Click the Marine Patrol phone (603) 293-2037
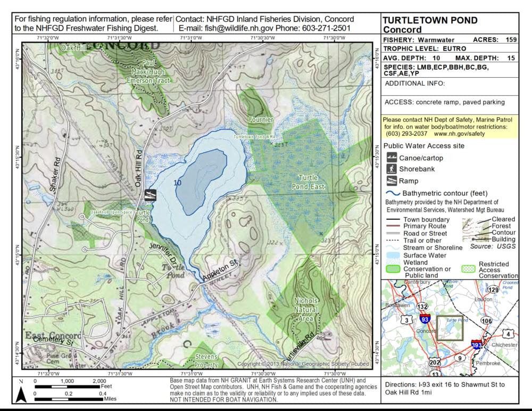The height and width of the screenshot is (411, 532). (406, 134)
